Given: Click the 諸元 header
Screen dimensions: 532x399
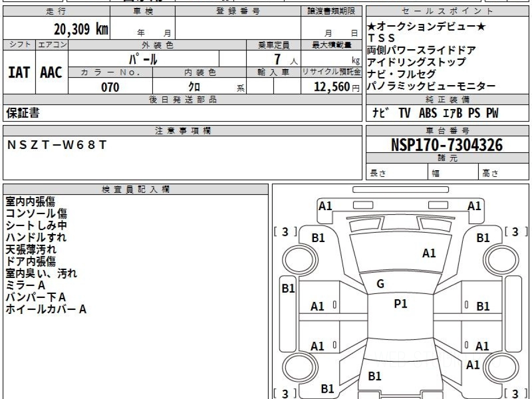Looking at the screenshot, I should point(447,158).
